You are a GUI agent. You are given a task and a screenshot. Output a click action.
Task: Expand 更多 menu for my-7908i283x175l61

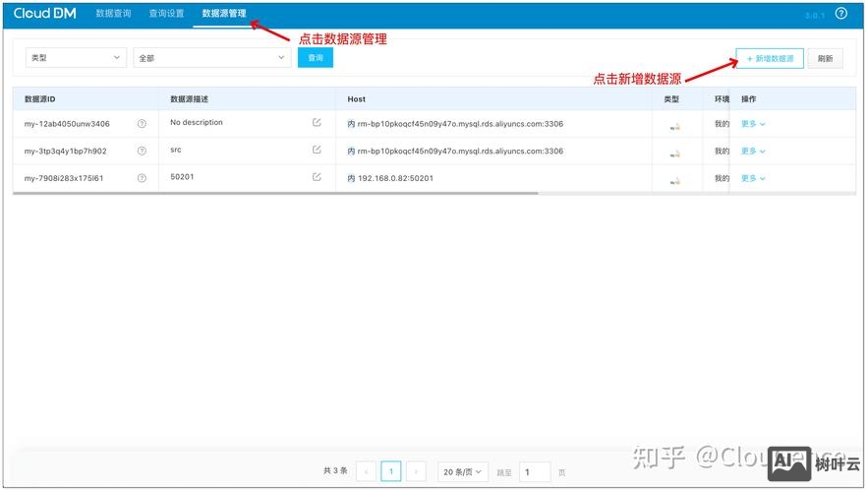753,178
